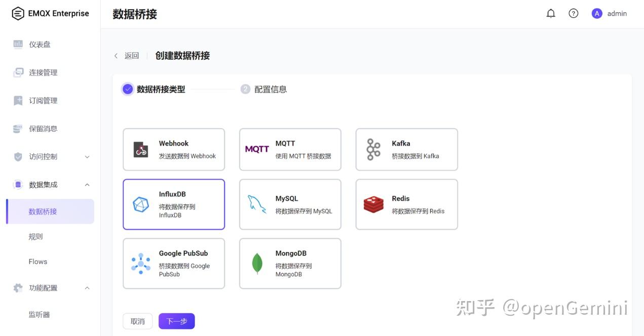Collapse the 数据集成 menu chevron
The height and width of the screenshot is (336, 644).
coord(87,185)
